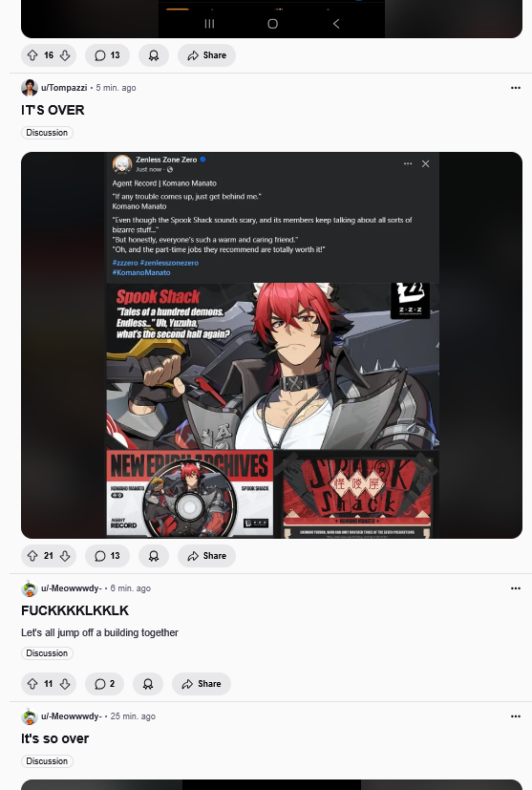This screenshot has width=532, height=790.
Task: Open u/Tompazzi user profile
Action: (64, 88)
